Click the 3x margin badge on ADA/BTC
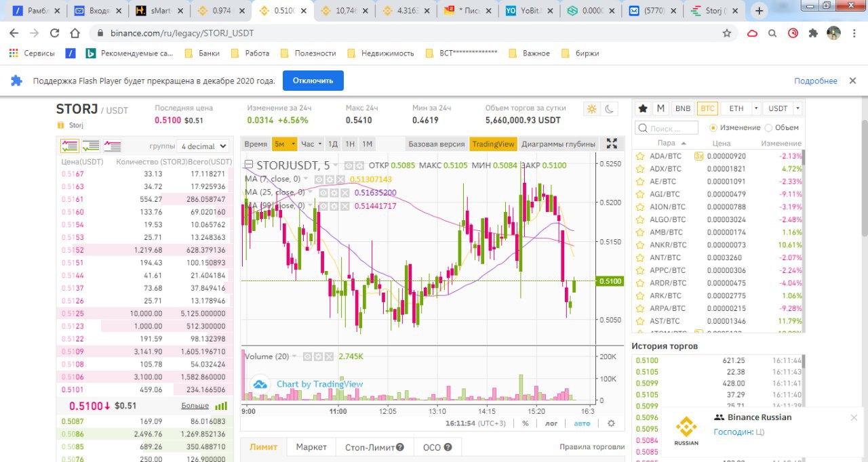The height and width of the screenshot is (462, 868). click(x=698, y=156)
